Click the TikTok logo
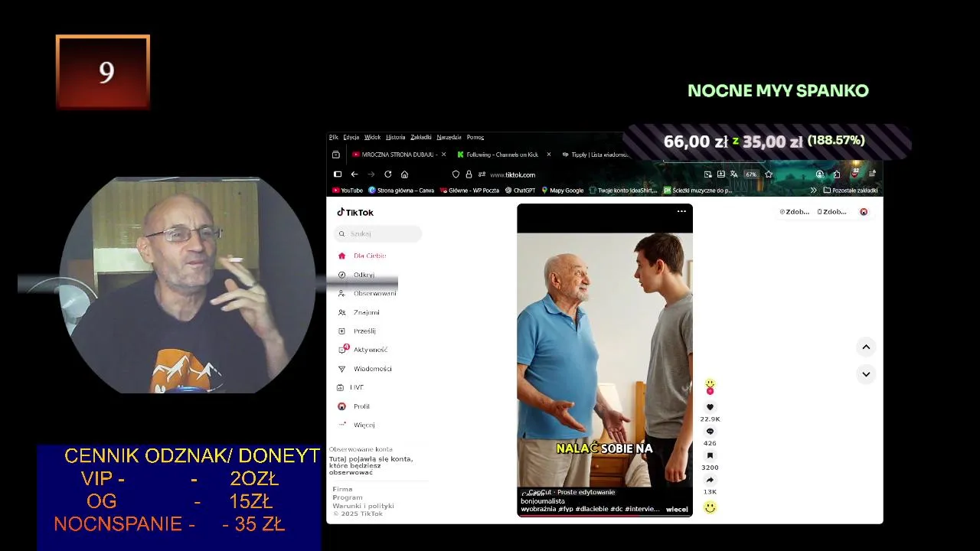The height and width of the screenshot is (551, 980). pyautogui.click(x=355, y=212)
